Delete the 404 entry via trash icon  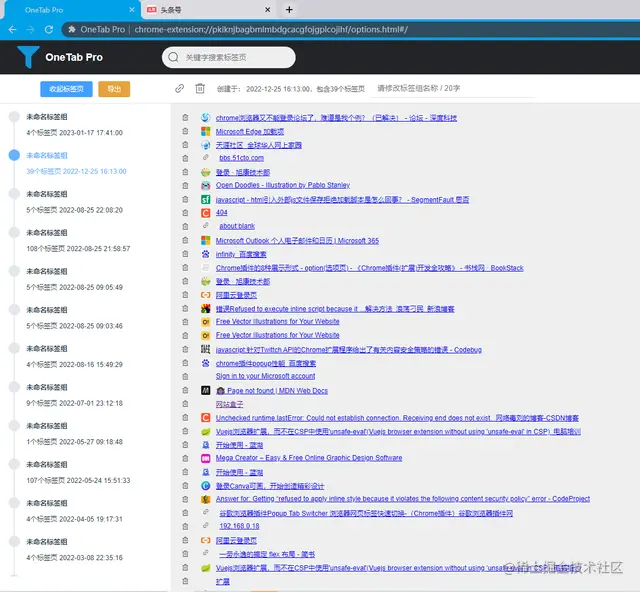[185, 213]
